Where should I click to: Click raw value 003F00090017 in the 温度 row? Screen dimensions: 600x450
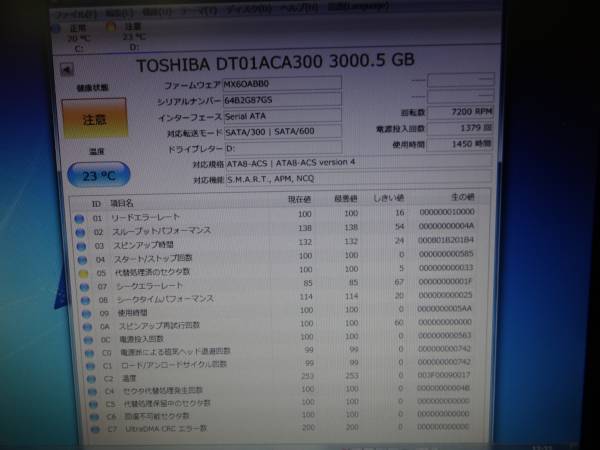444,375
